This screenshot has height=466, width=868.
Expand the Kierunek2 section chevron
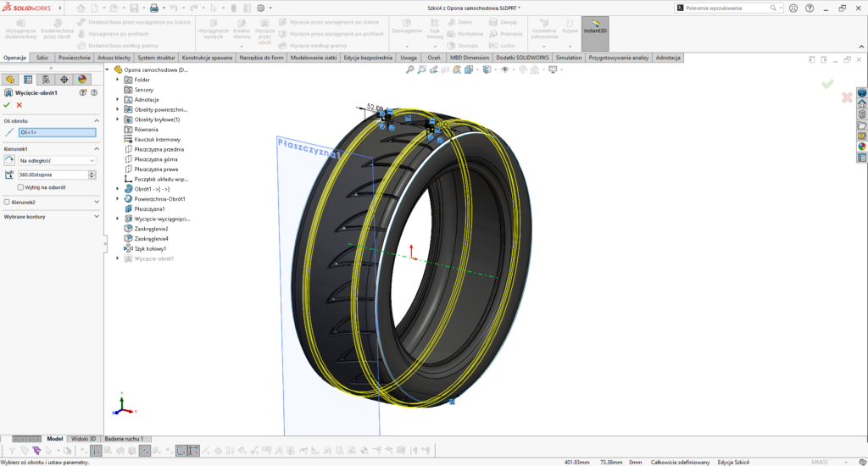tap(97, 202)
